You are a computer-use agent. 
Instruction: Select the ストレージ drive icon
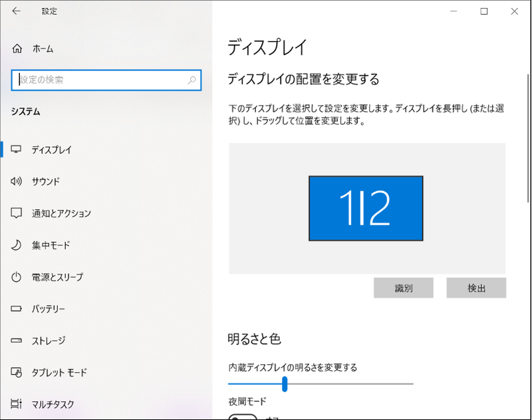(x=16, y=340)
